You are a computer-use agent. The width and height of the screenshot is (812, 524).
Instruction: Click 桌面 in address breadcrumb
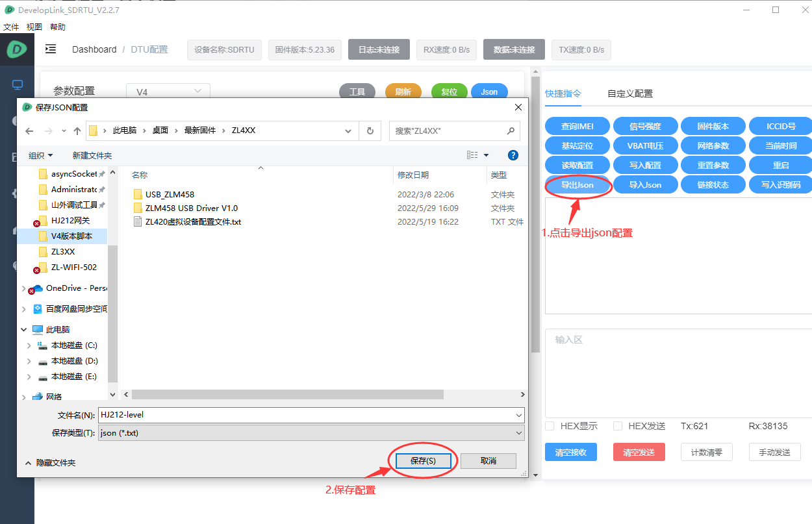click(x=160, y=131)
